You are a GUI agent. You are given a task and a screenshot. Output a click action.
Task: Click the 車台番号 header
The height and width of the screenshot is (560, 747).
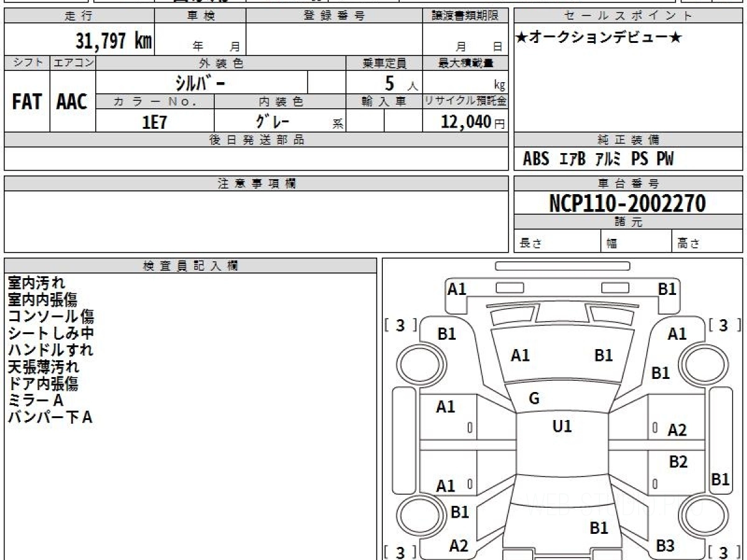pyautogui.click(x=629, y=184)
